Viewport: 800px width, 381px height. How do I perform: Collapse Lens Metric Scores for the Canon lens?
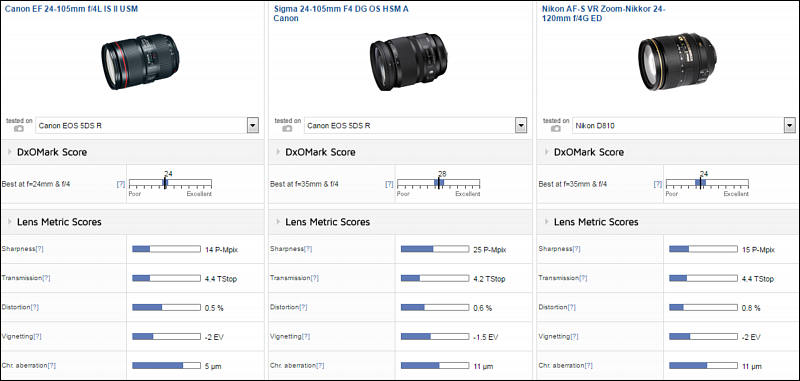[x=10, y=222]
